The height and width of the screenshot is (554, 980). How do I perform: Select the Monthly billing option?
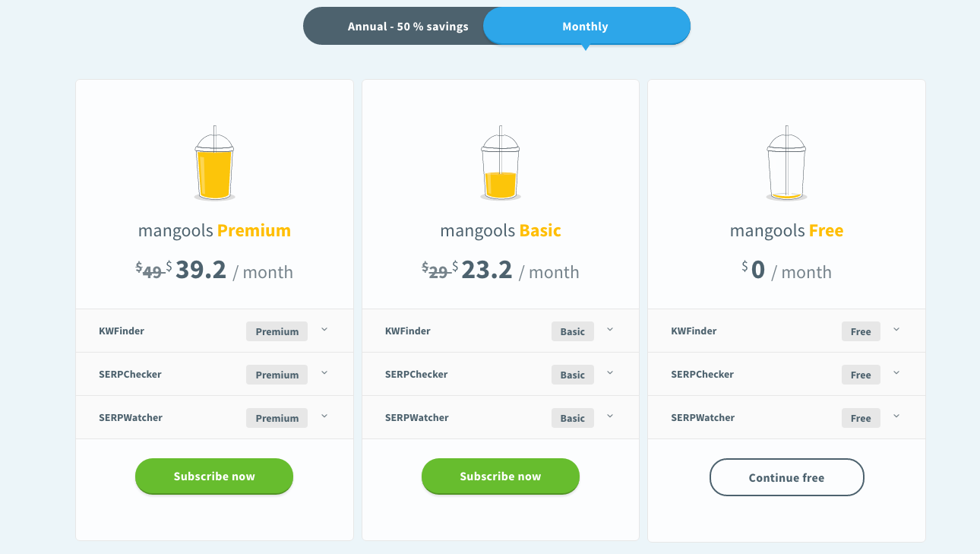click(x=585, y=27)
